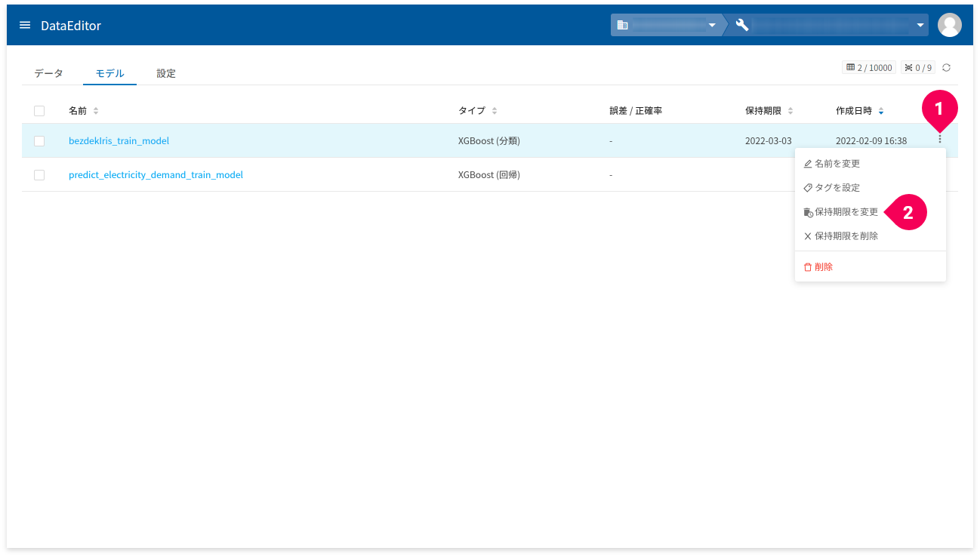Click the 誤差 / 正確率 column header

[x=636, y=111]
